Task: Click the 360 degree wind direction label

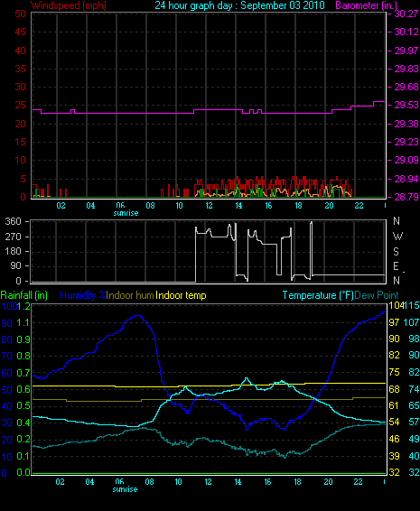Action: click(14, 221)
